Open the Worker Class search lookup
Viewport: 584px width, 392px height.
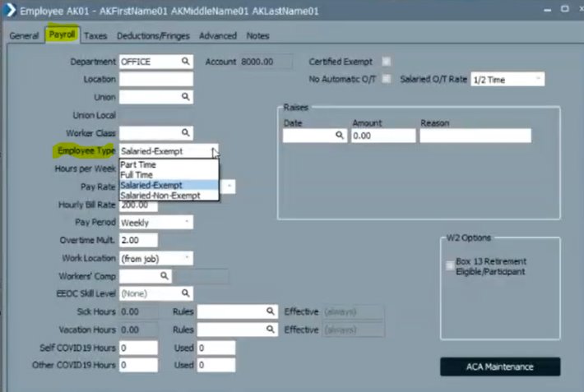coord(187,132)
